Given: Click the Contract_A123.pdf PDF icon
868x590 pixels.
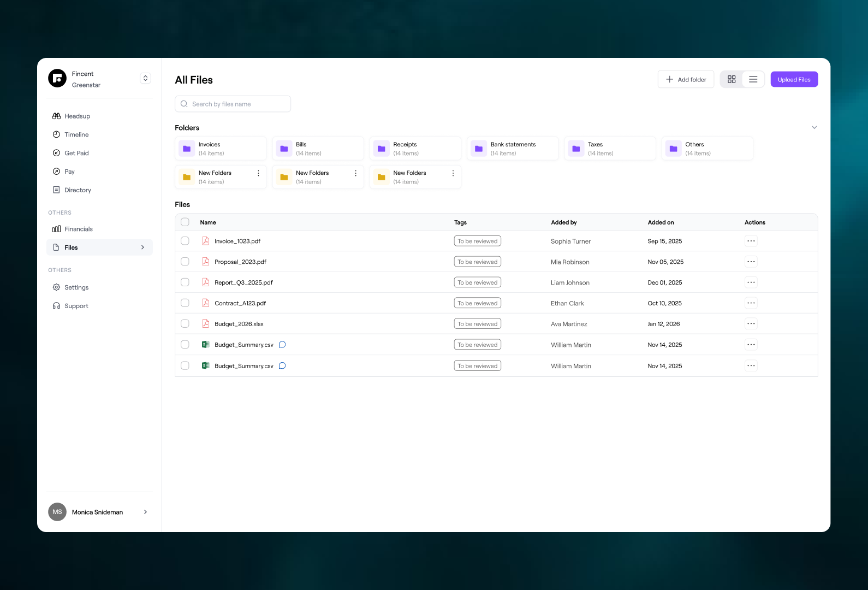Looking at the screenshot, I should tap(206, 303).
